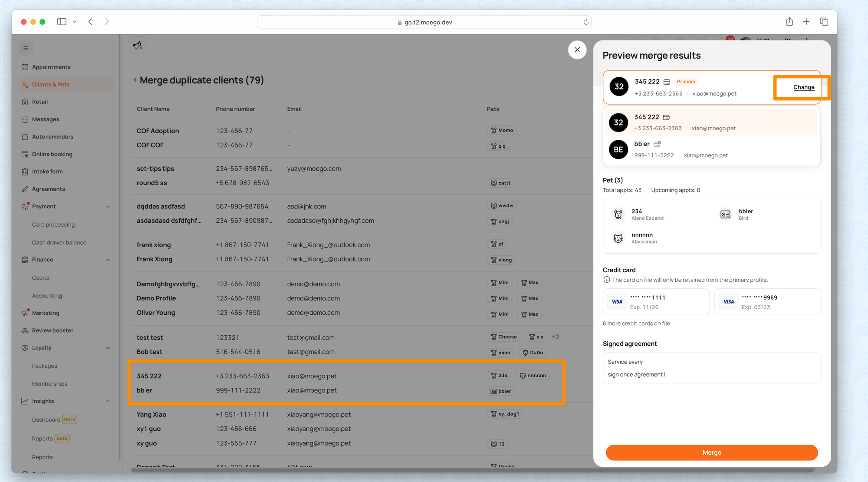Viewport: 868px width, 482px height.
Task: Collapse the Finance section chevron
Action: click(x=108, y=260)
